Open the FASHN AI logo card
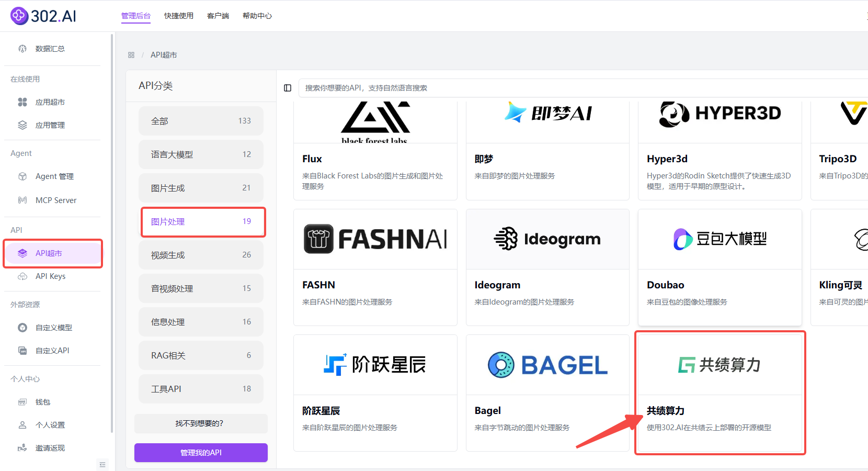Screen dimensions: 868x471 coord(375,239)
